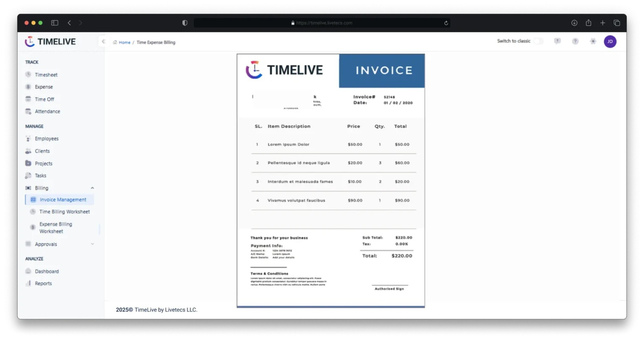The width and height of the screenshot is (644, 340).
Task: Click the help question mark icon
Action: [575, 41]
